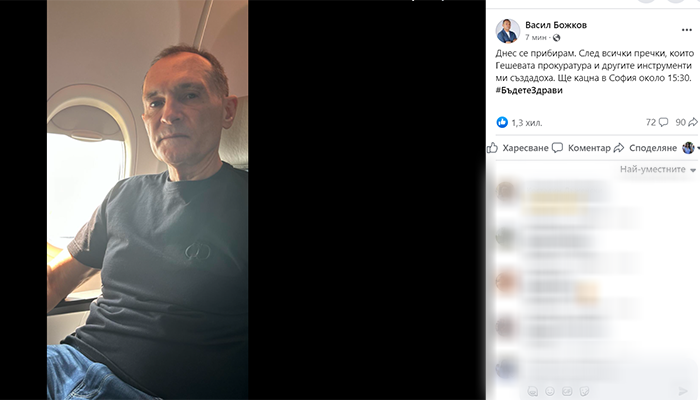This screenshot has height=400, width=700.
Task: Expand the Най-уместните comment sort dropdown
Action: pyautogui.click(x=658, y=169)
